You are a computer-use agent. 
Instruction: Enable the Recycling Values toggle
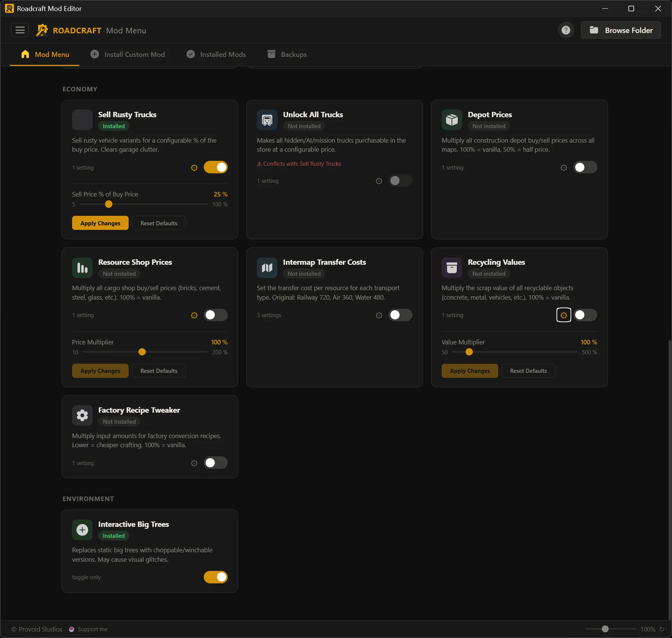[x=585, y=315]
